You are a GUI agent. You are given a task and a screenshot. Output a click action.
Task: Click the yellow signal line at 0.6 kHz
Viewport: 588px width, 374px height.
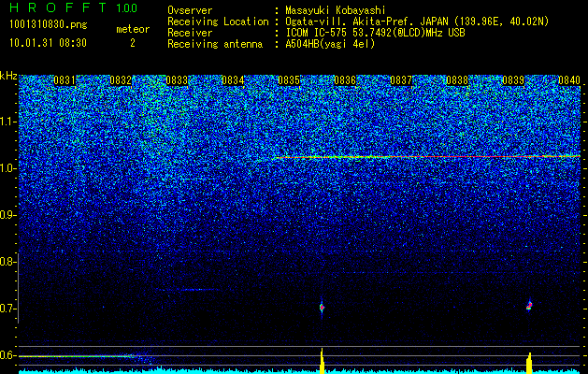click(x=77, y=356)
